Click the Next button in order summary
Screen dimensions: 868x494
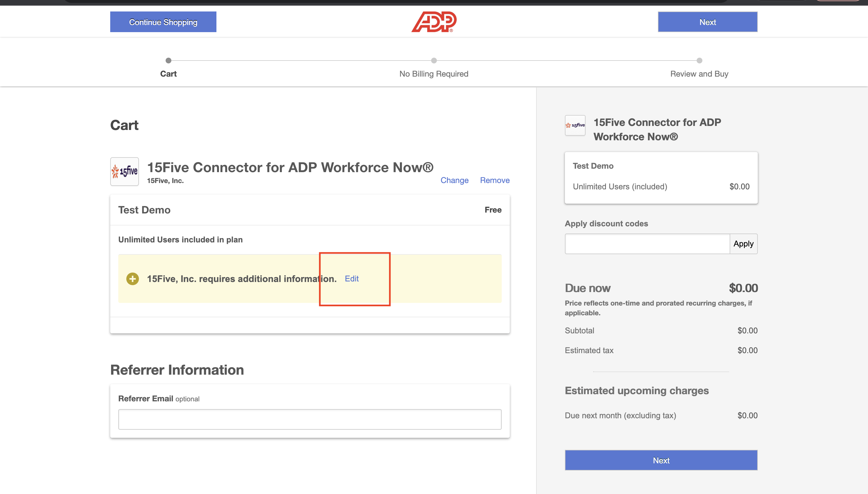tap(660, 460)
